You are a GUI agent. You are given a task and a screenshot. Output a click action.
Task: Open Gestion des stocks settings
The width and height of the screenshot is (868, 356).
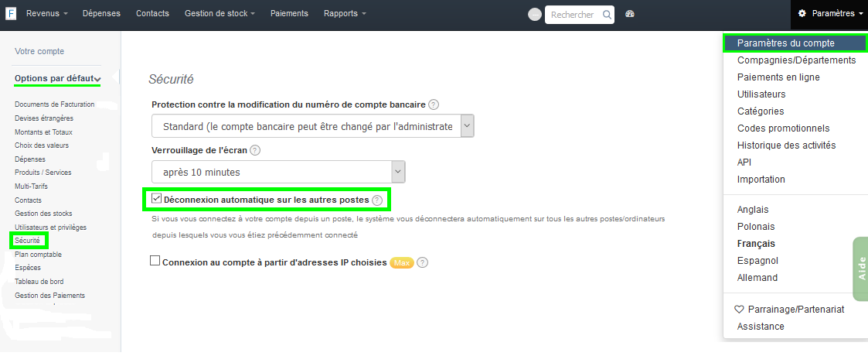[x=43, y=214]
